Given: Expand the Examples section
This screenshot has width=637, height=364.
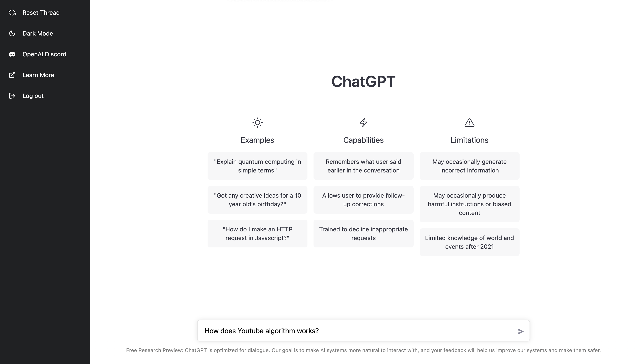Looking at the screenshot, I should click(257, 140).
